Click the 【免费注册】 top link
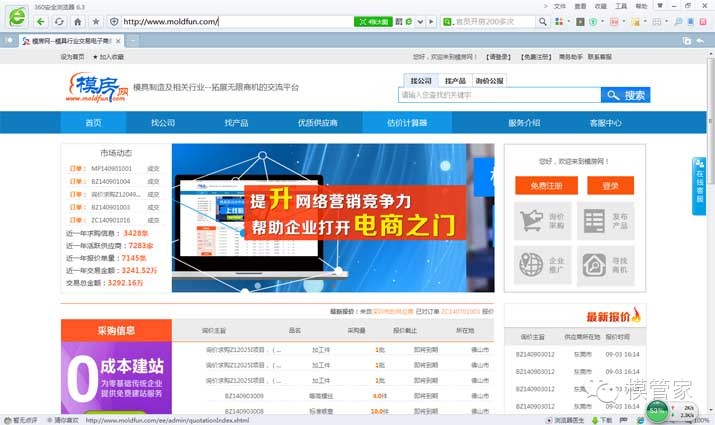Viewport: 715px width, 425px height. point(536,57)
